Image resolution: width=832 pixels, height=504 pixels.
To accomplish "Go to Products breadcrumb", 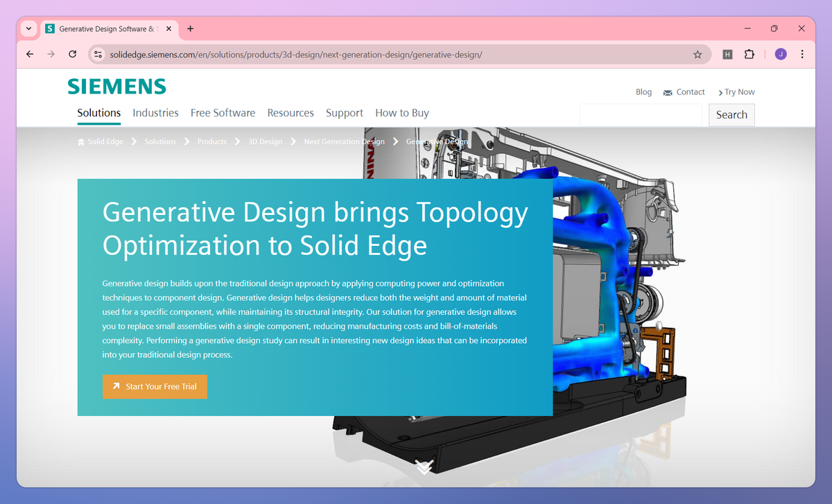I will [x=212, y=141].
